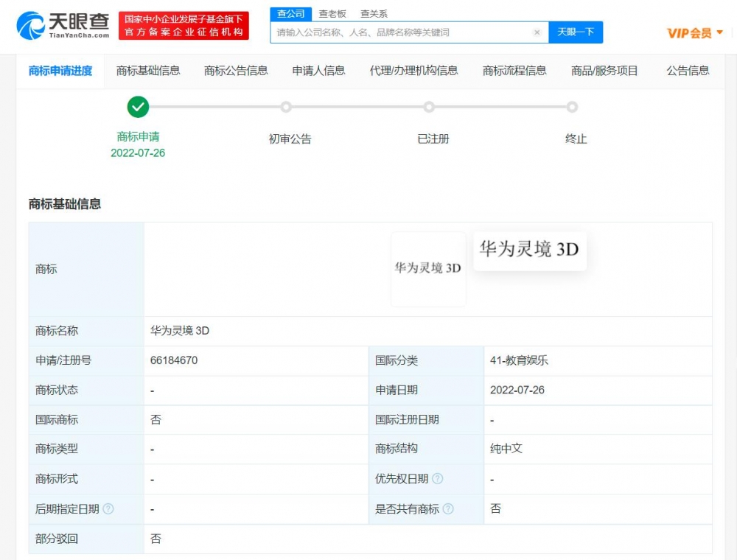Switch to 商品/服务项目 tab
The width and height of the screenshot is (737, 560).
(604, 71)
